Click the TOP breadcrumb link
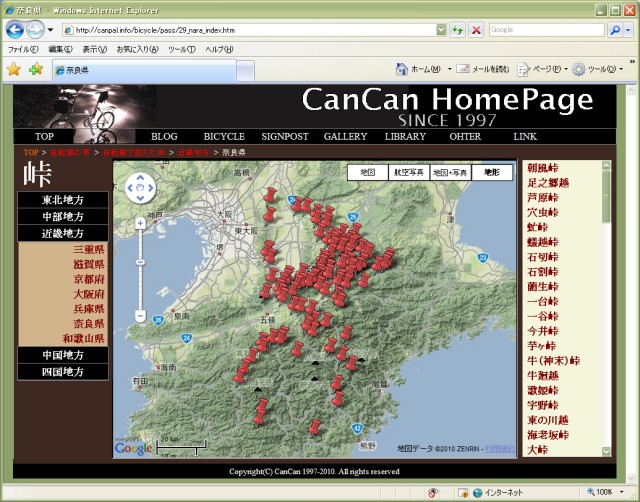640x502 pixels. pos(31,152)
